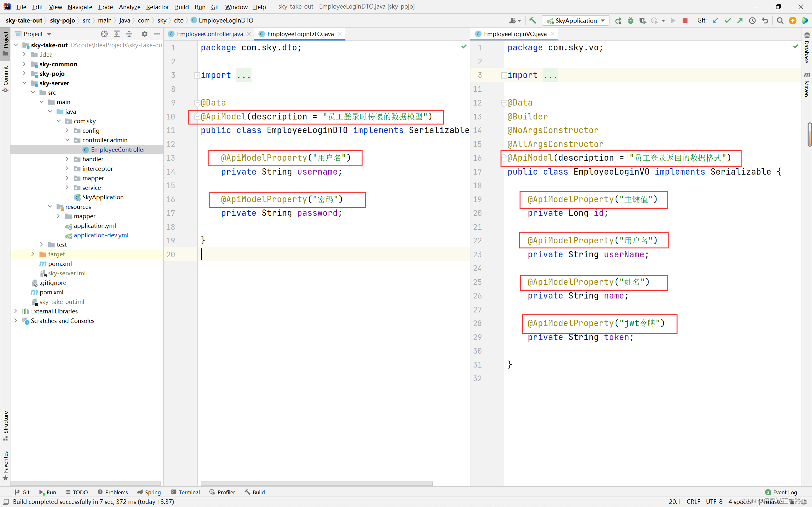The width and height of the screenshot is (812, 507).
Task: Click the Terminal tab at bottom bar
Action: pos(190,492)
